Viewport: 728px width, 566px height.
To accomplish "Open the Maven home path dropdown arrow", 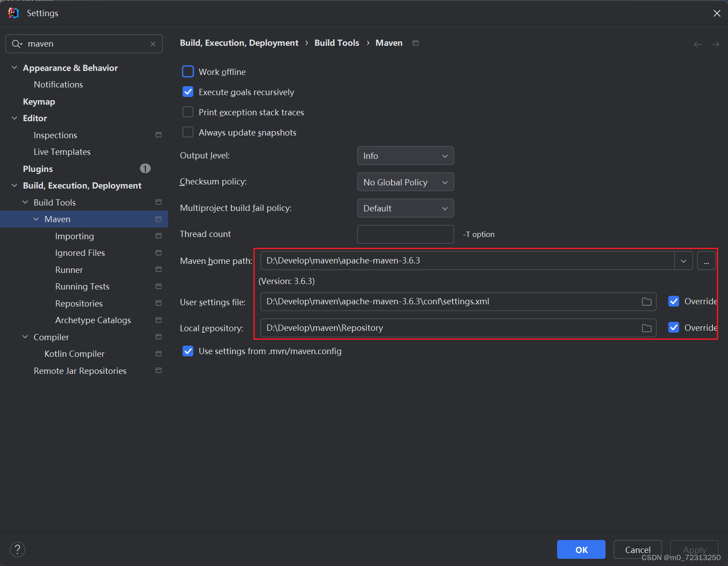I will pos(684,261).
